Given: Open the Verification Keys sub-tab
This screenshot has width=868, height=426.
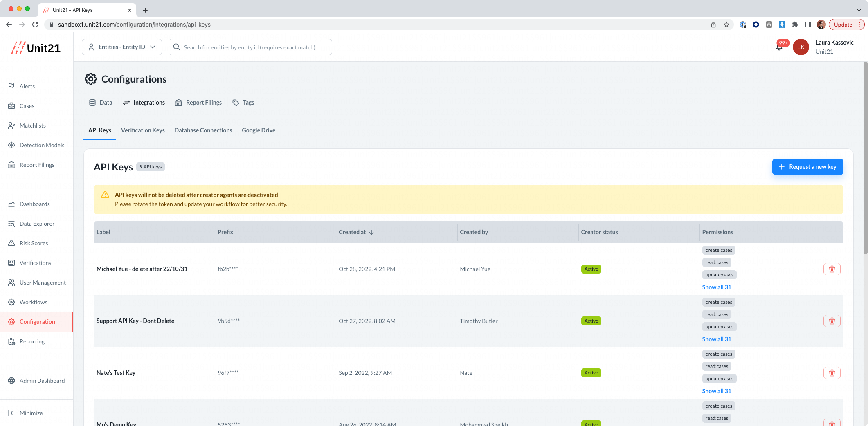Looking at the screenshot, I should point(143,130).
